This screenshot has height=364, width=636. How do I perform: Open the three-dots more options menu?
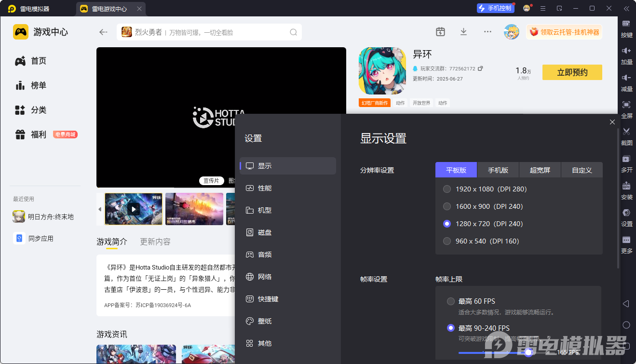487,32
